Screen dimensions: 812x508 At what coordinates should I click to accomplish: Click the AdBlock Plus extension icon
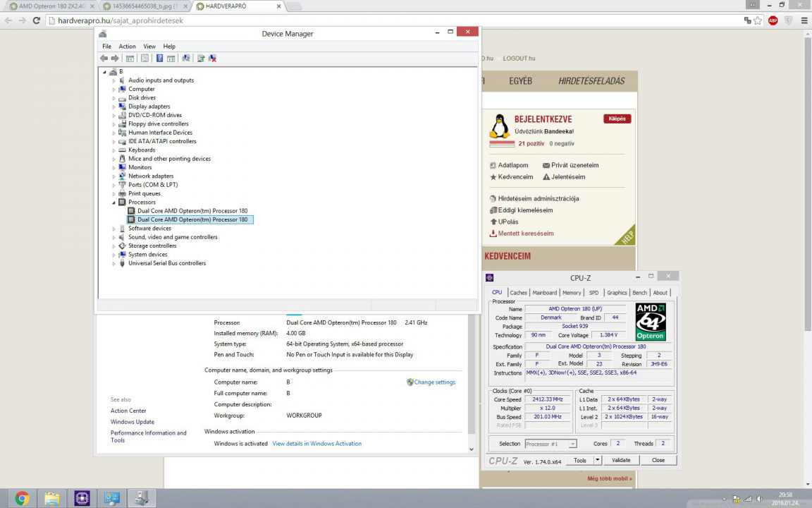(x=773, y=20)
